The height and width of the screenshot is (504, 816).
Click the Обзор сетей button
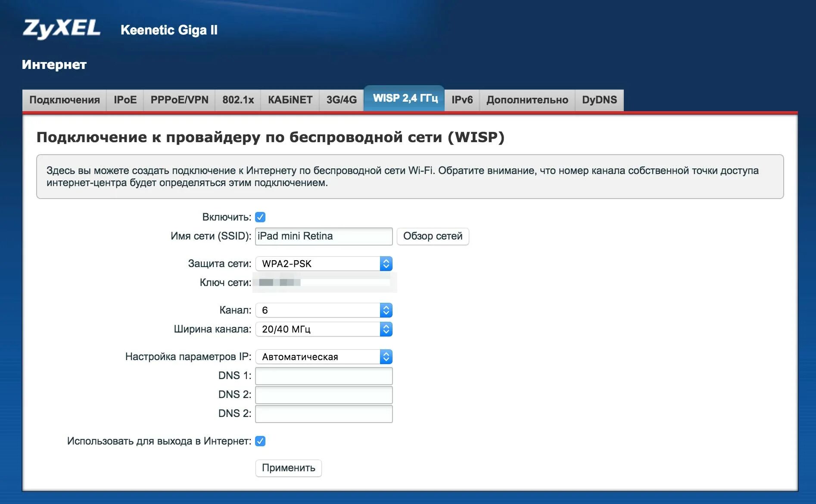pyautogui.click(x=433, y=236)
